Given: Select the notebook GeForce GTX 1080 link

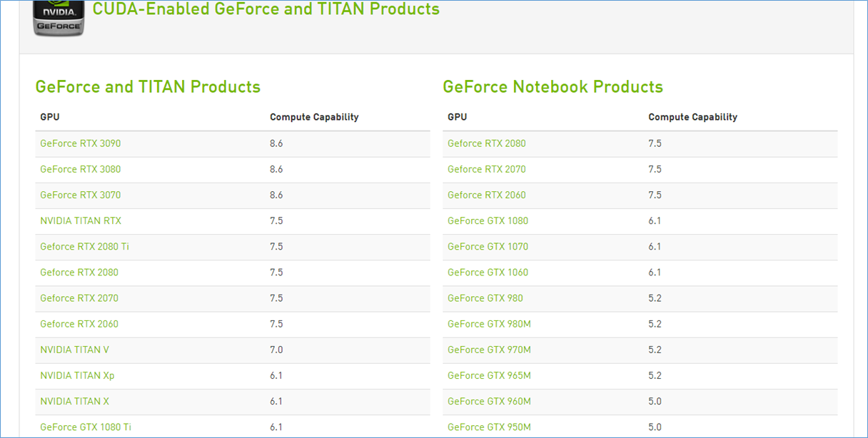Looking at the screenshot, I should pyautogui.click(x=488, y=220).
